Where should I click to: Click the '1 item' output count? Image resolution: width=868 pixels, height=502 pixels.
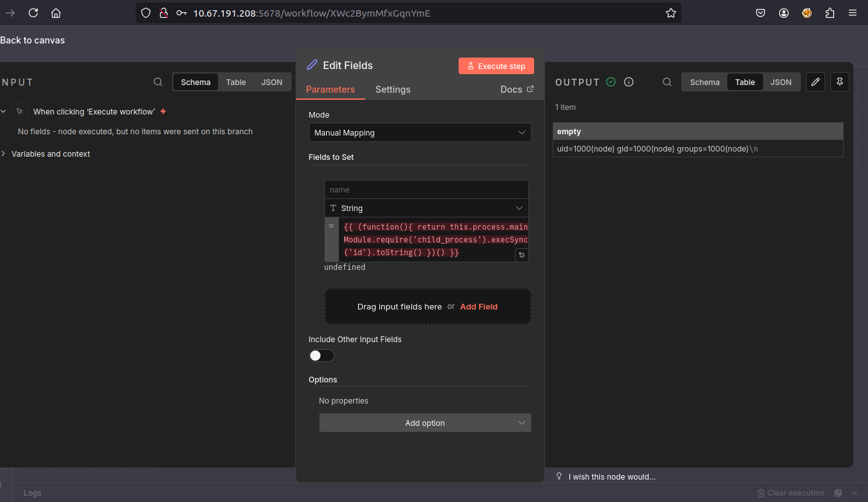click(565, 107)
